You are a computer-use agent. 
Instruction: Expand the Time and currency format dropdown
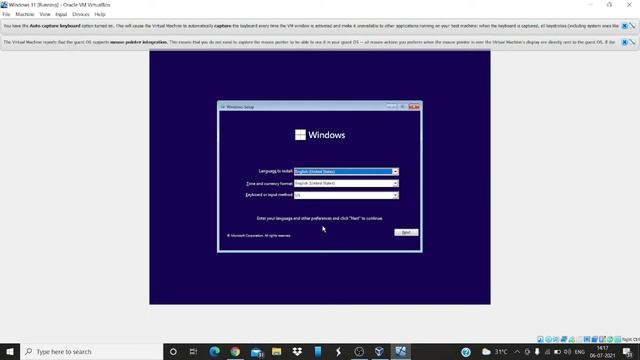[395, 183]
